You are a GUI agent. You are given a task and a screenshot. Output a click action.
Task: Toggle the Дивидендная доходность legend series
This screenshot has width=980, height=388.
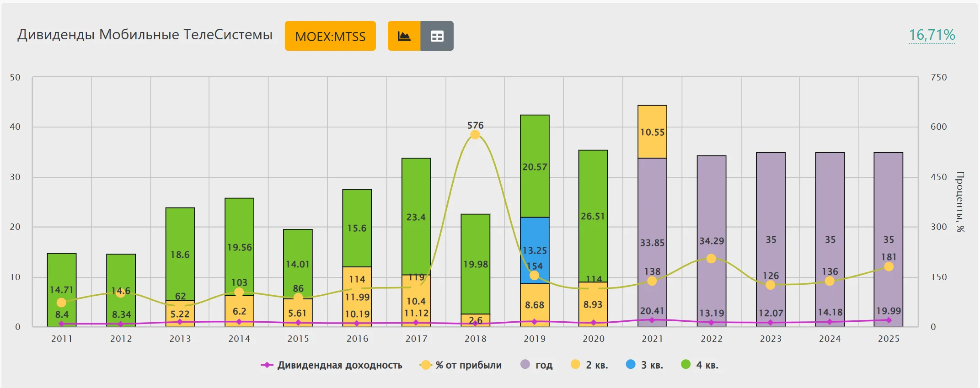click(332, 365)
